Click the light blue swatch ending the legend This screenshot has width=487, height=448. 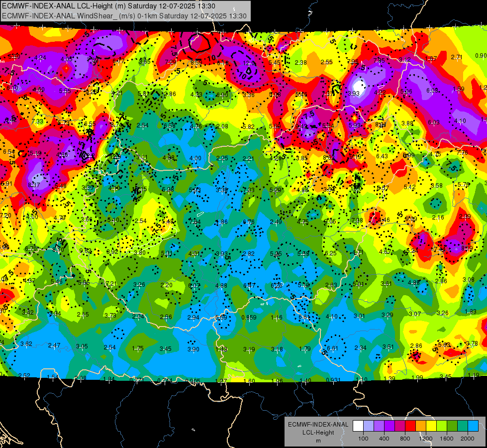473,426
